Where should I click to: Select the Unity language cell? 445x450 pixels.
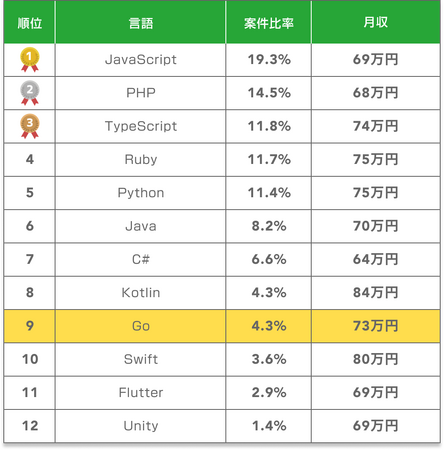pos(141,426)
